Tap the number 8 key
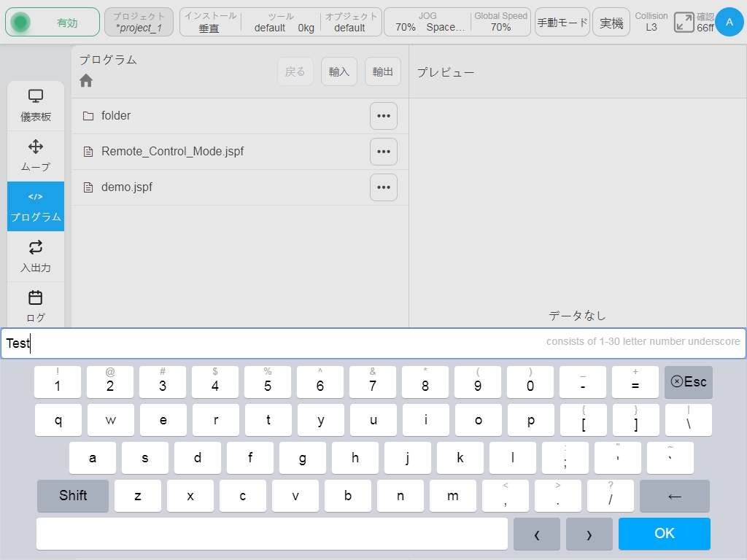 point(425,382)
